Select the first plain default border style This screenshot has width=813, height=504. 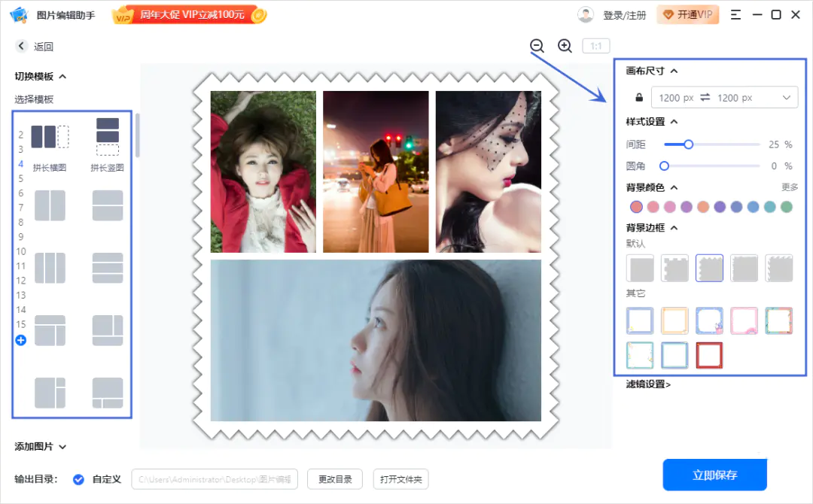(x=640, y=268)
